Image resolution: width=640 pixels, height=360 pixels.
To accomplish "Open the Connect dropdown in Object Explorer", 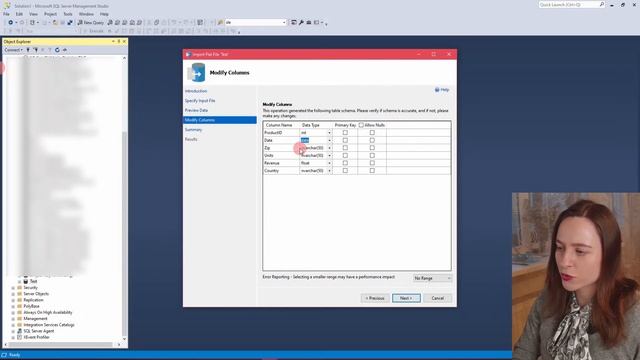I will 13,50.
